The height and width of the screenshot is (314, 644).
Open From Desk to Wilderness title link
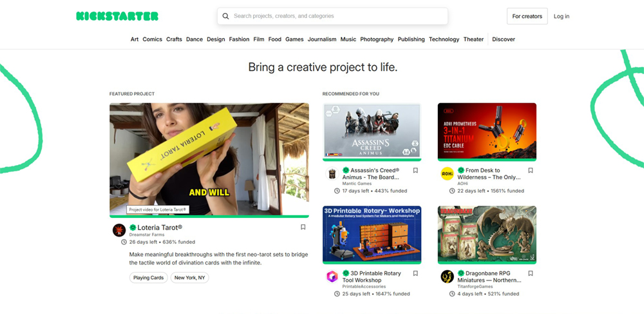pos(489,174)
